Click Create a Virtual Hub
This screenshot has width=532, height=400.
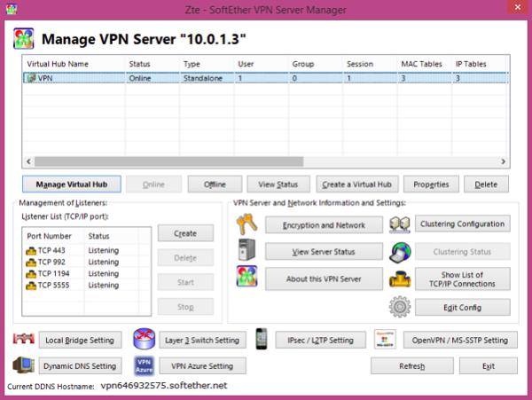coord(357,184)
